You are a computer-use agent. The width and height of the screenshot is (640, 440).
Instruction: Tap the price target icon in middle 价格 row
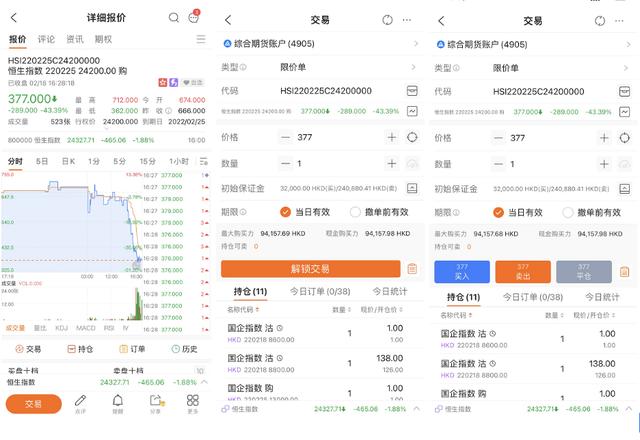pyautogui.click(x=412, y=138)
